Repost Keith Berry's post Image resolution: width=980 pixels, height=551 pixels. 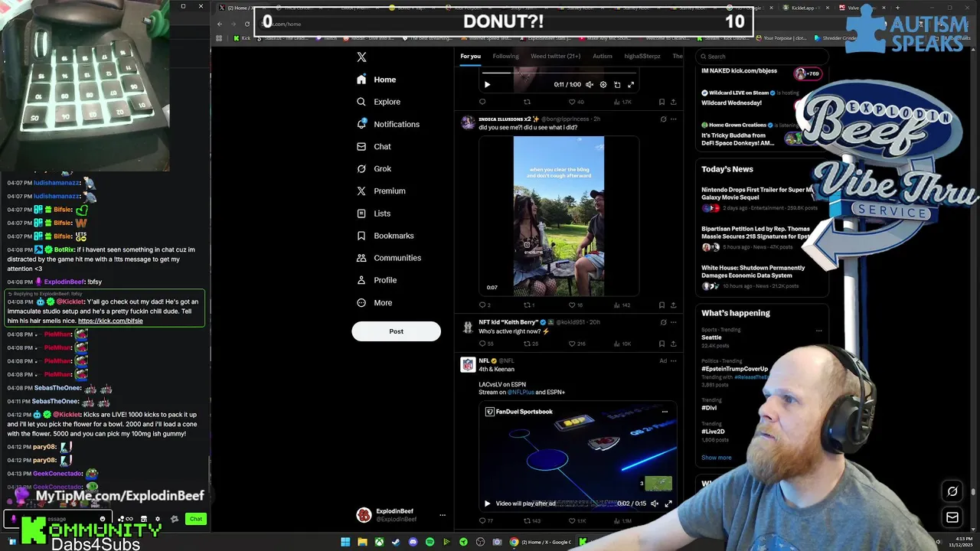tap(531, 344)
